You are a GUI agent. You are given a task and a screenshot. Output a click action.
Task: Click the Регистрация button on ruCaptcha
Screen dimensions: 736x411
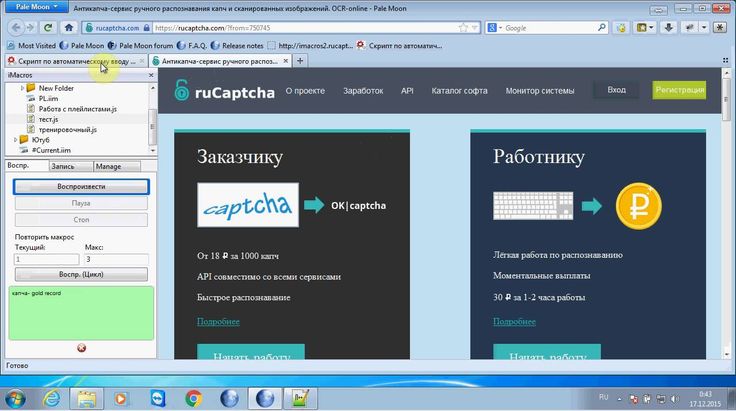pyautogui.click(x=679, y=90)
